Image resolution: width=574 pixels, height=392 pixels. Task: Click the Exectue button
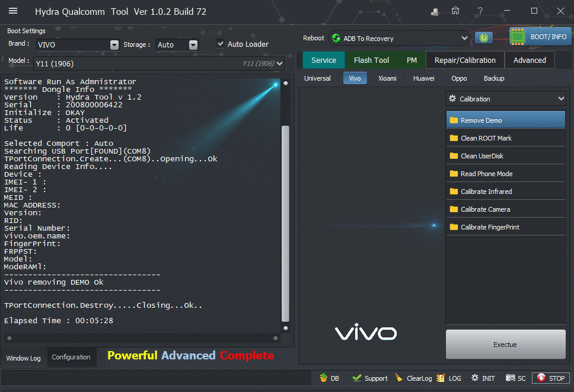tap(505, 345)
